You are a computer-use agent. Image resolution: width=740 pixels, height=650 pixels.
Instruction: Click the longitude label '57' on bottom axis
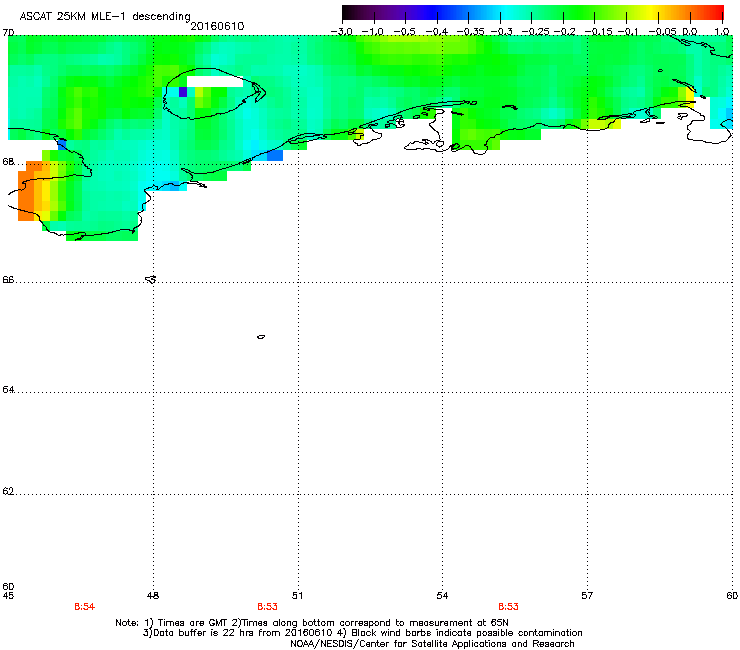point(587,596)
